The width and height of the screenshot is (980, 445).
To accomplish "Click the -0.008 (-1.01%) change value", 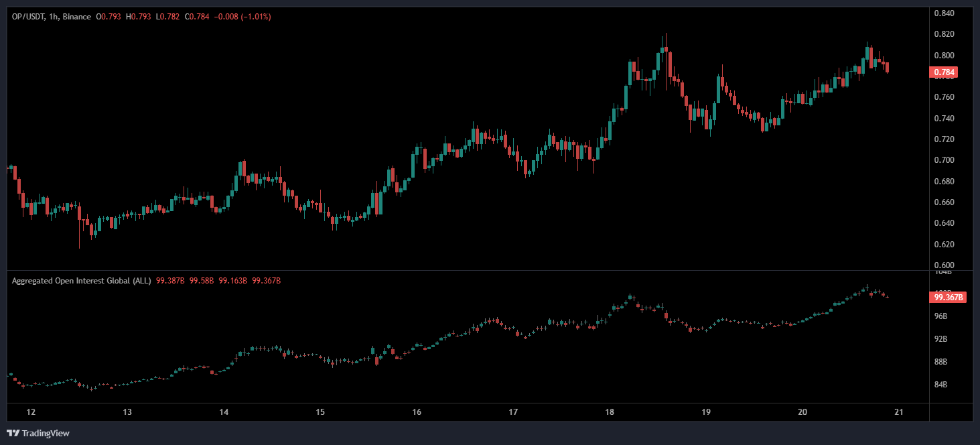I will pyautogui.click(x=242, y=17).
